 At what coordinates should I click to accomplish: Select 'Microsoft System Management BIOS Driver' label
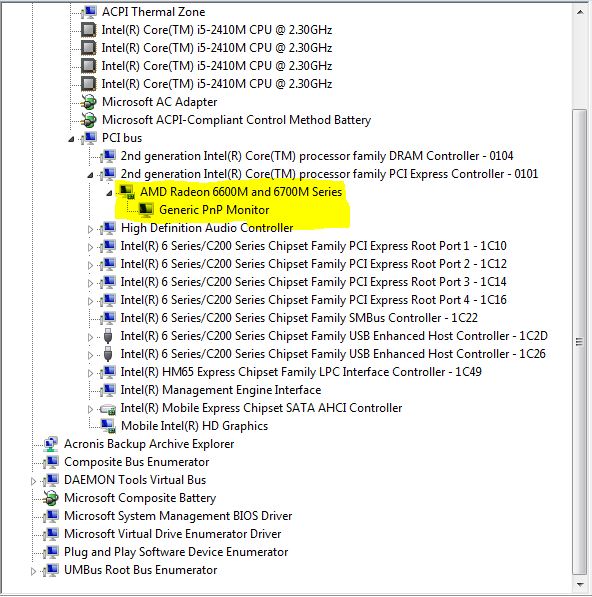pyautogui.click(x=178, y=516)
